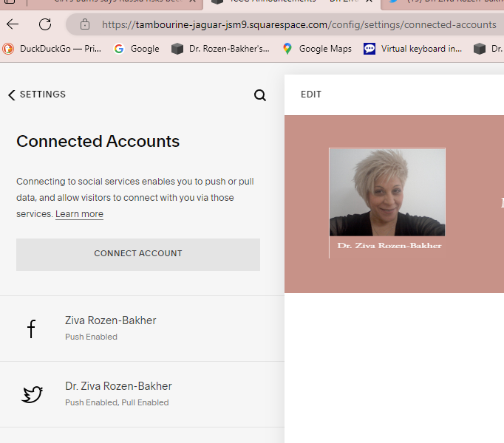The height and width of the screenshot is (443, 504).
Task: Click the browser back arrow
Action: (13, 24)
